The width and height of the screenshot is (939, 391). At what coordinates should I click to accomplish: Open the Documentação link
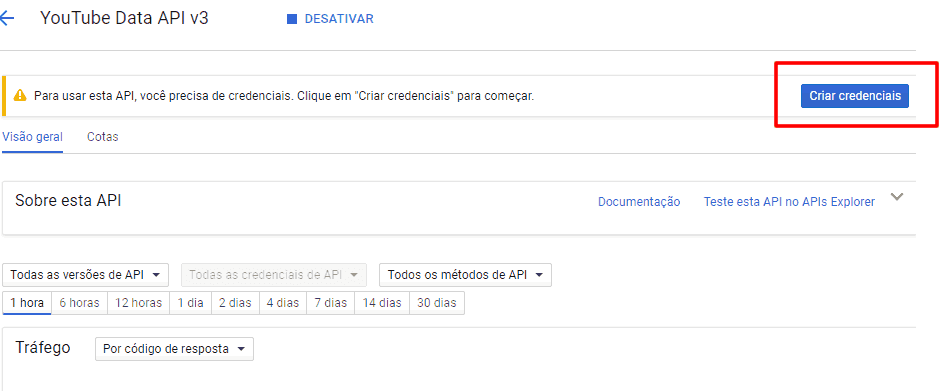(639, 202)
